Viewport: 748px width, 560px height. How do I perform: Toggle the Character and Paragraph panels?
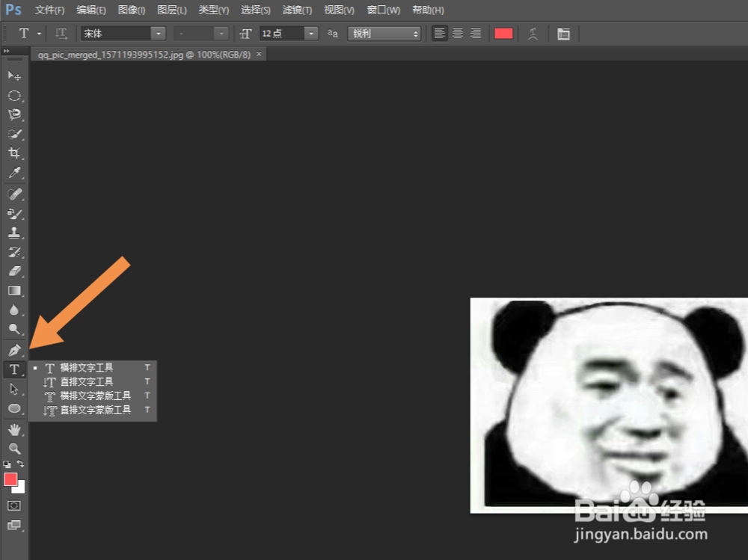click(563, 34)
